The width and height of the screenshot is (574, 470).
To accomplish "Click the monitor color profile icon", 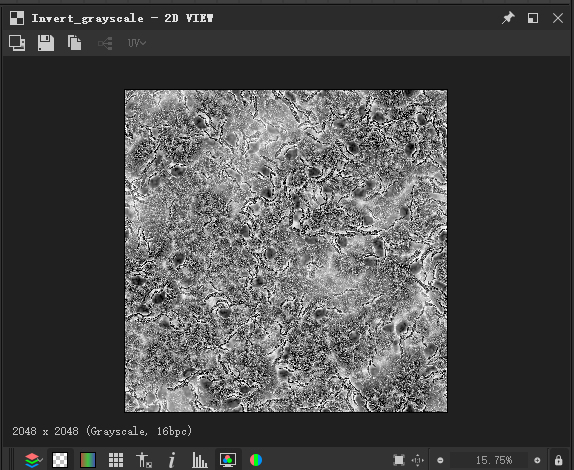I will 228,460.
